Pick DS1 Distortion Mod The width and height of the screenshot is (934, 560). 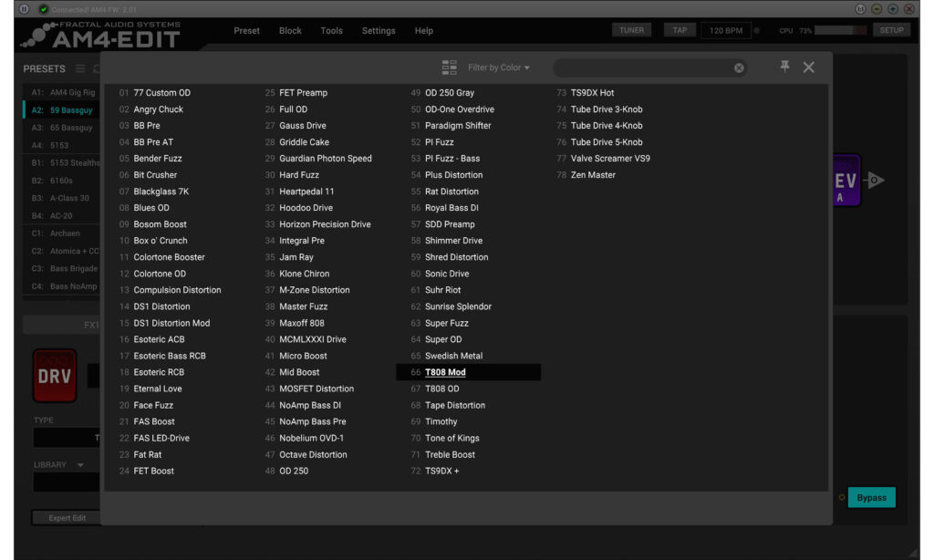coord(171,323)
